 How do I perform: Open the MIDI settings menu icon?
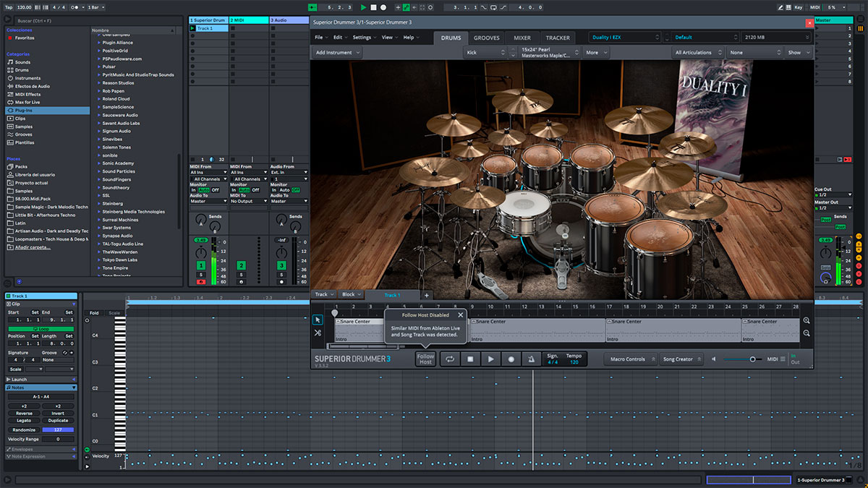[x=783, y=359]
